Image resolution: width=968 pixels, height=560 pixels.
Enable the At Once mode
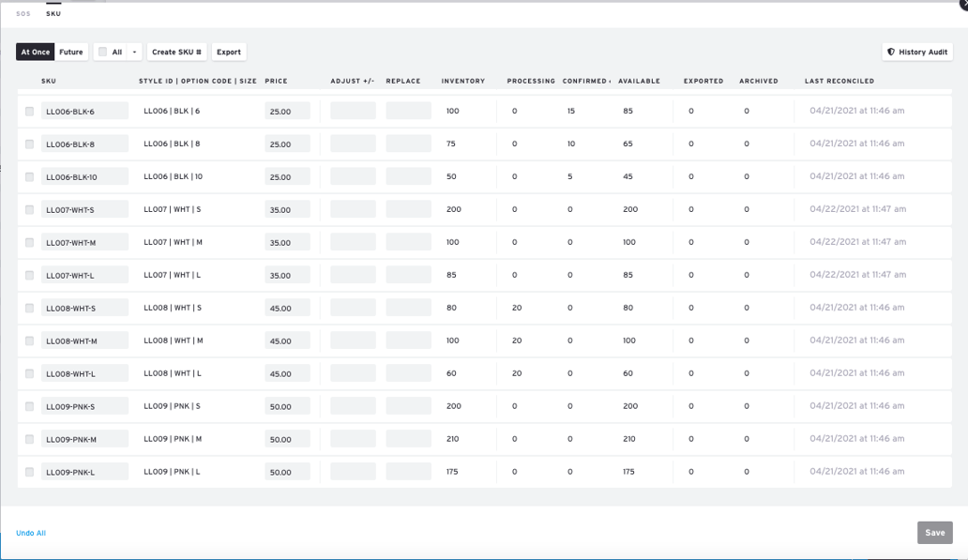point(35,52)
